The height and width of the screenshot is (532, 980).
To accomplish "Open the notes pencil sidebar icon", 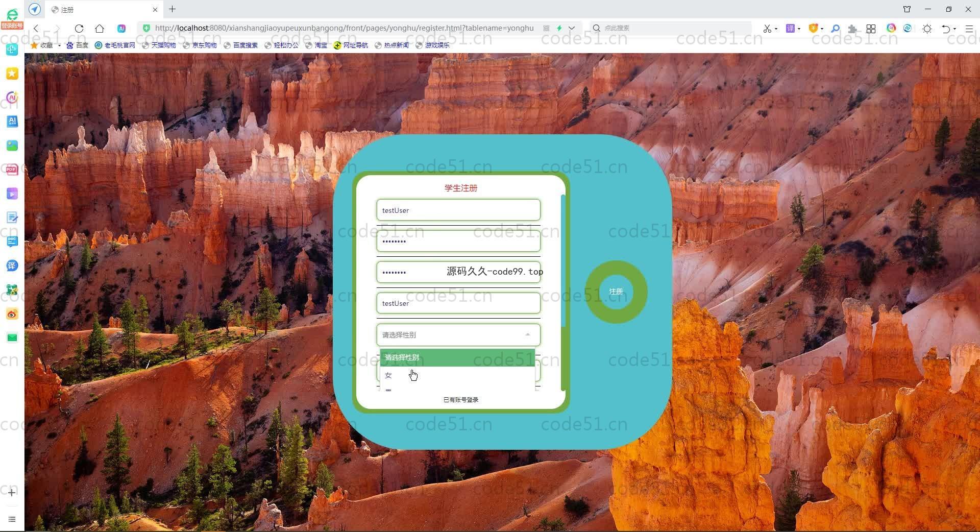I will point(12,217).
